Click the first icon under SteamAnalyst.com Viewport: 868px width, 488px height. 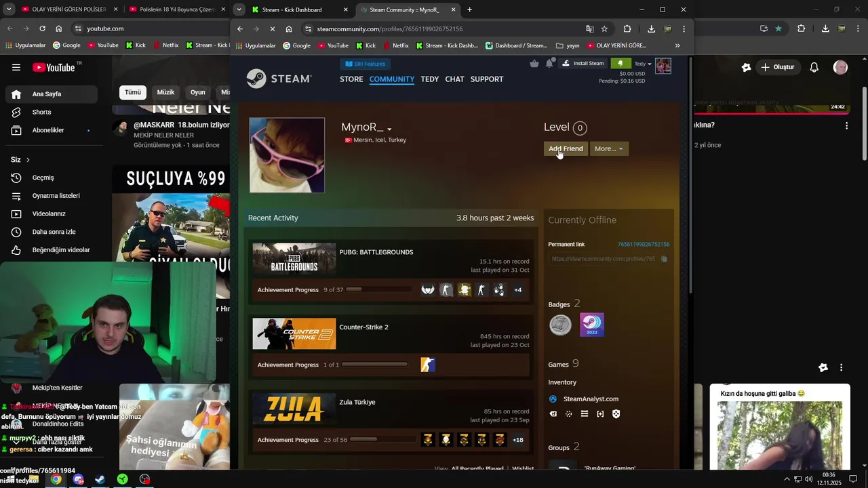pyautogui.click(x=553, y=414)
